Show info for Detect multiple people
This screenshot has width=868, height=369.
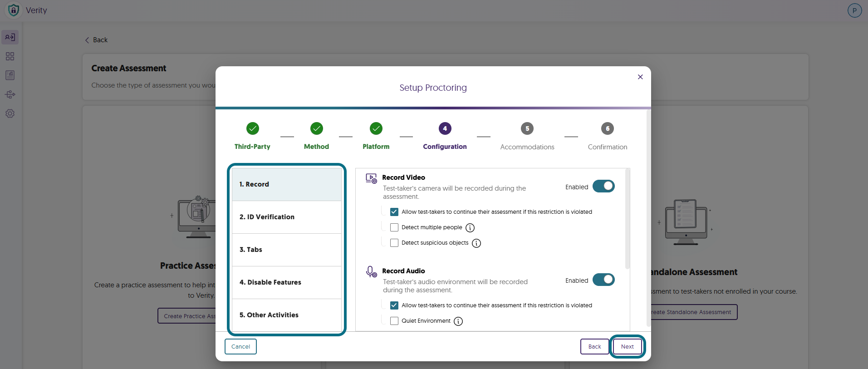(470, 228)
